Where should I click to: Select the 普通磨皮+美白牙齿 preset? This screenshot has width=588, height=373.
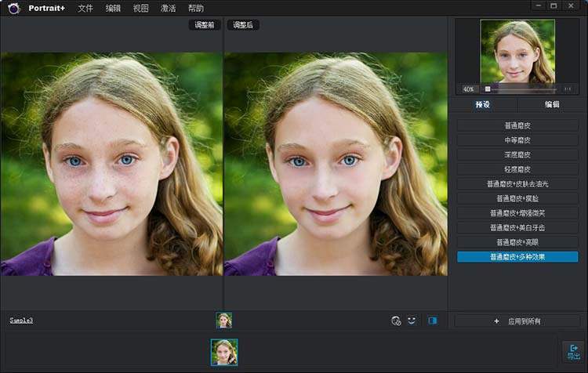tap(517, 227)
